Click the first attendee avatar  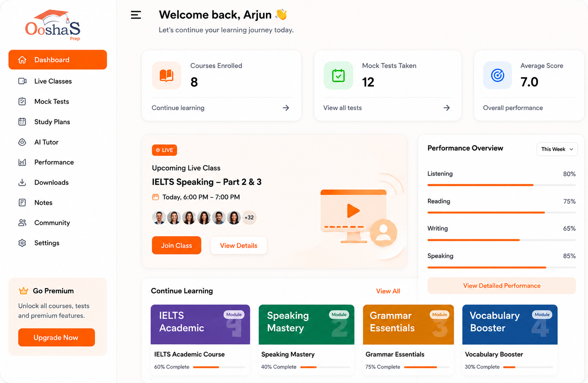(159, 218)
